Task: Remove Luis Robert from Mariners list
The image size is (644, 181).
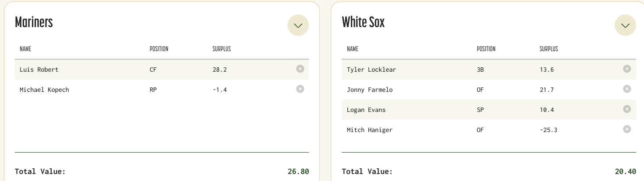Action: [x=300, y=69]
